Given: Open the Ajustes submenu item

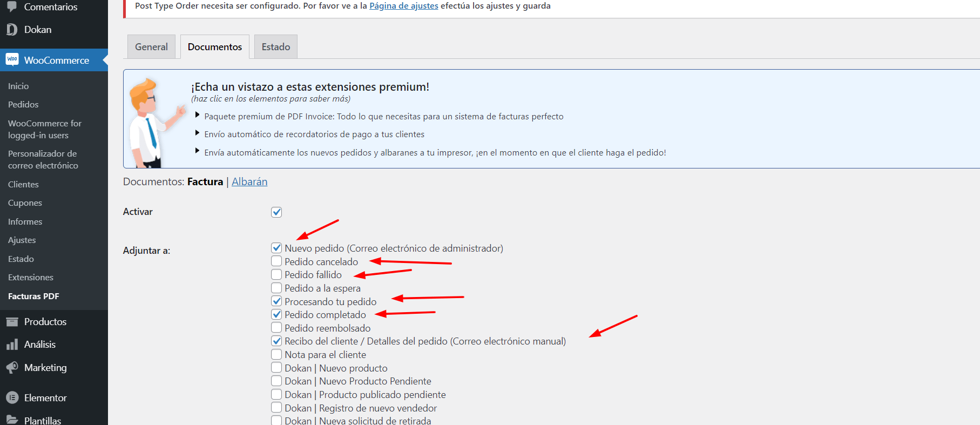Looking at the screenshot, I should pos(22,240).
